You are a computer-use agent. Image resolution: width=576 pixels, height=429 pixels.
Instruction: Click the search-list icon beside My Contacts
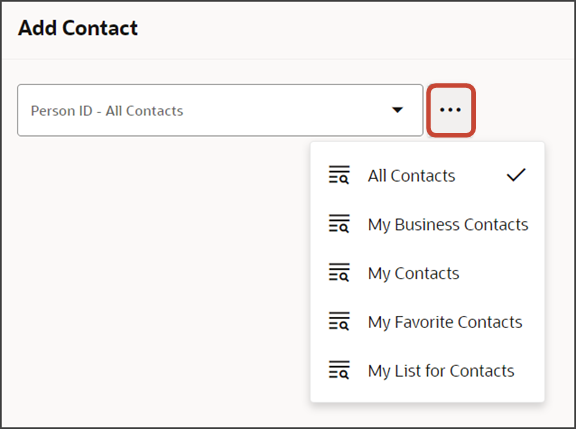[339, 273]
